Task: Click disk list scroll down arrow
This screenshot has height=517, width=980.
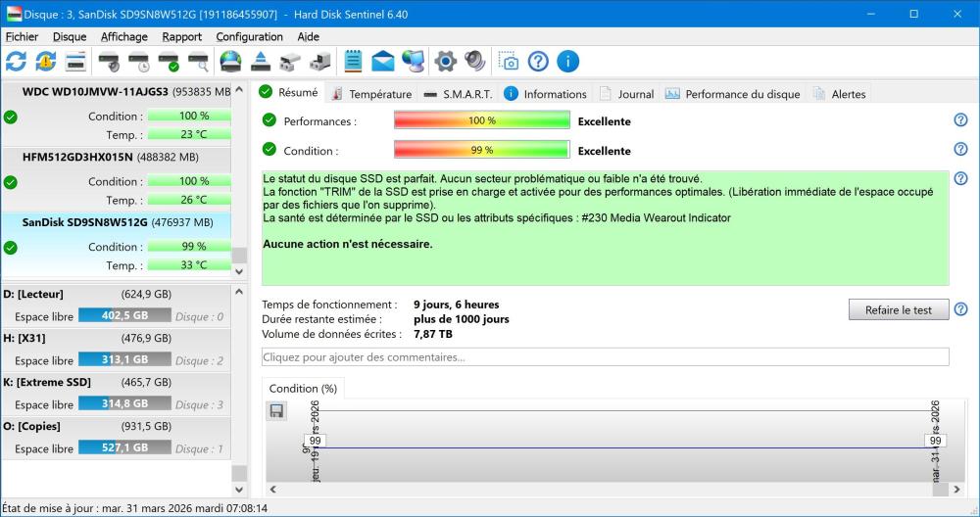Action: pyautogui.click(x=239, y=271)
